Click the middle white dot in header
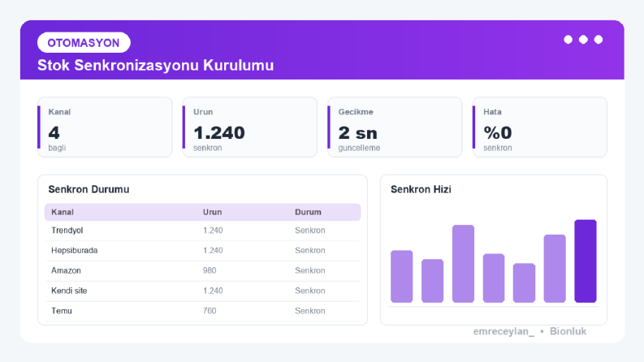 point(583,40)
